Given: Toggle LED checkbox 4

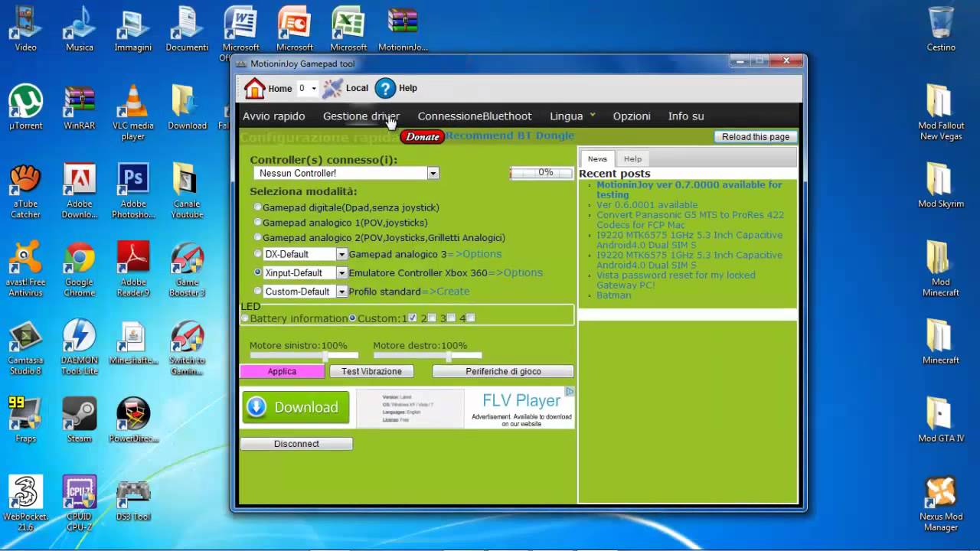Looking at the screenshot, I should click(x=471, y=318).
